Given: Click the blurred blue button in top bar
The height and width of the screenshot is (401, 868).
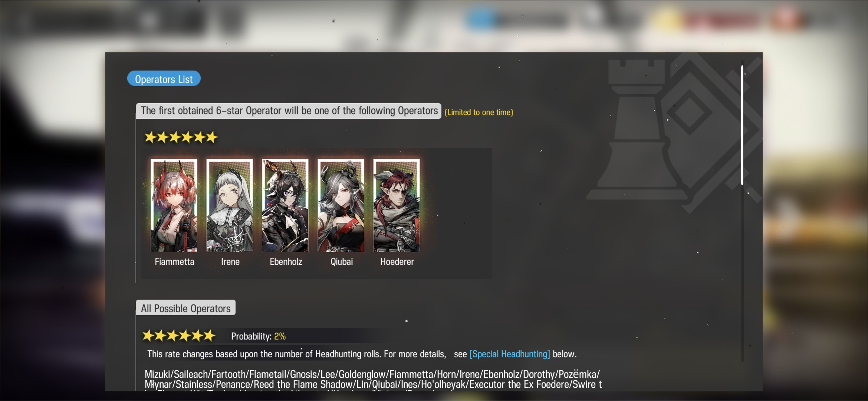Looking at the screenshot, I should [481, 19].
